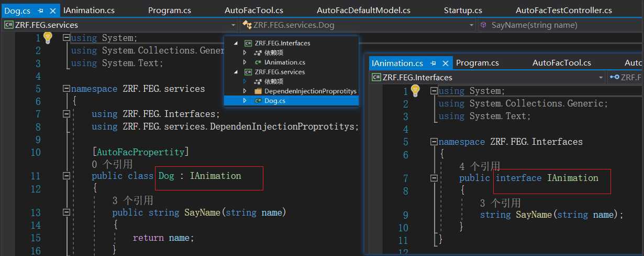Image resolution: width=644 pixels, height=256 pixels.
Task: Collapse the ZRF.FEG.Interfaces project node arrow
Action: click(x=236, y=43)
